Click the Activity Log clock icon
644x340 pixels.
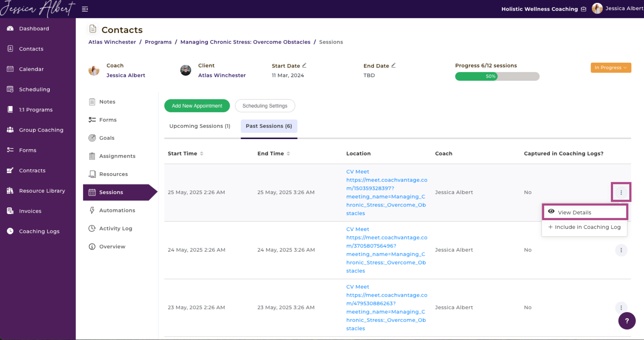point(92,228)
